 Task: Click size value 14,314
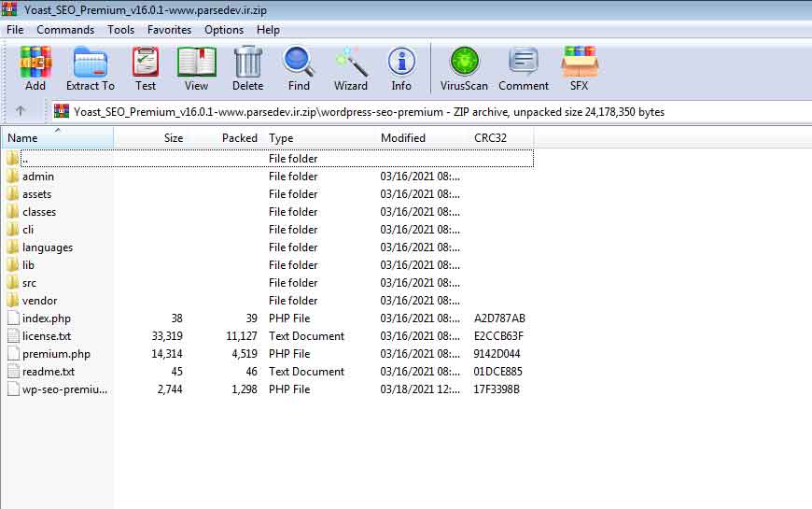click(x=167, y=354)
